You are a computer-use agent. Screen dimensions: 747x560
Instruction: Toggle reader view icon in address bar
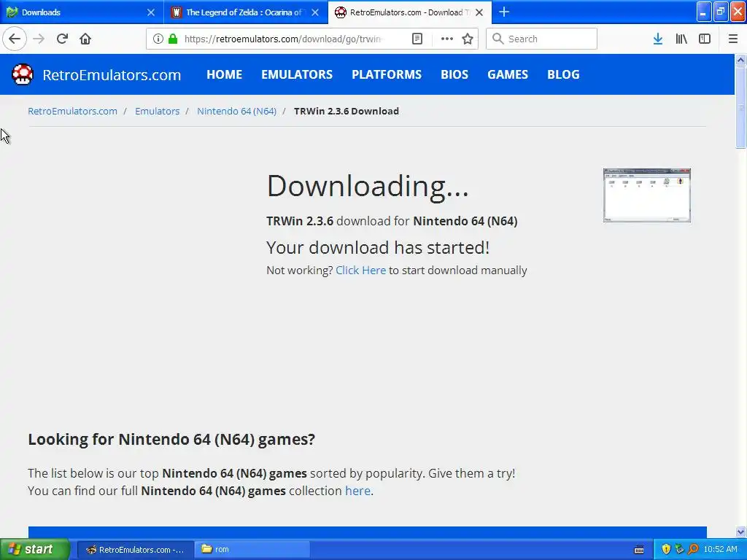pos(417,39)
